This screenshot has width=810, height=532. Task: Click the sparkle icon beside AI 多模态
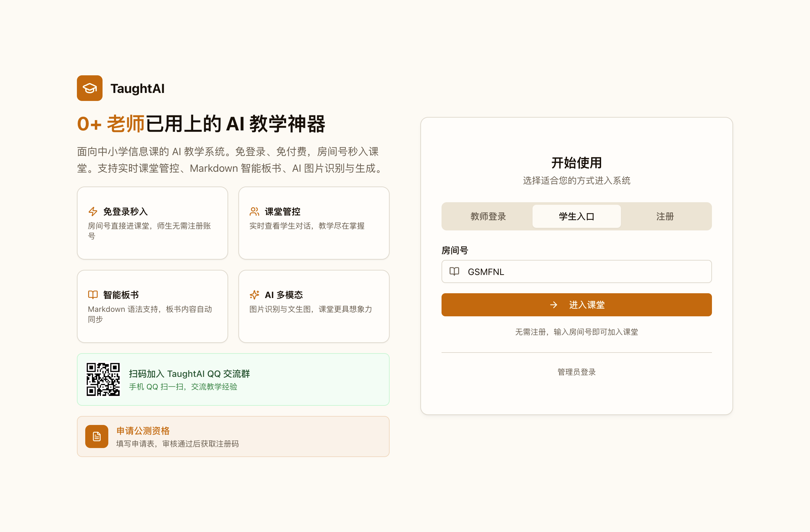coord(254,295)
